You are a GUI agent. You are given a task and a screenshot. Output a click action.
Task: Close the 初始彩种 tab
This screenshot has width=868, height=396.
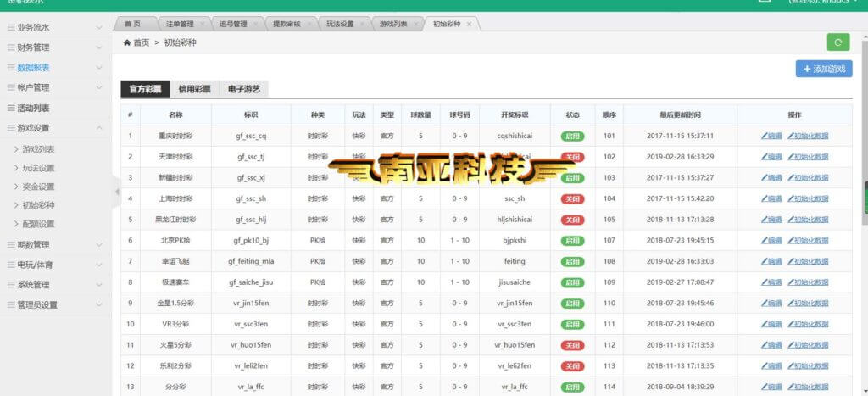click(469, 25)
